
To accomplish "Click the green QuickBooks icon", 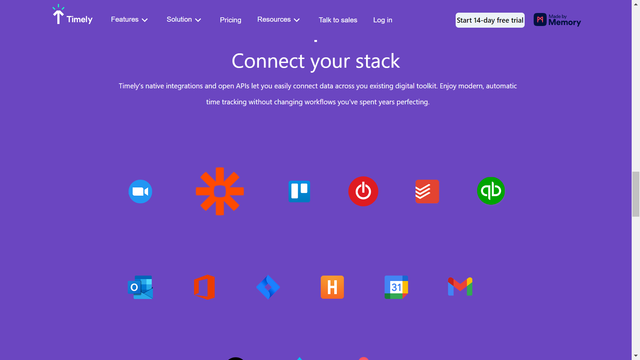I will (491, 191).
